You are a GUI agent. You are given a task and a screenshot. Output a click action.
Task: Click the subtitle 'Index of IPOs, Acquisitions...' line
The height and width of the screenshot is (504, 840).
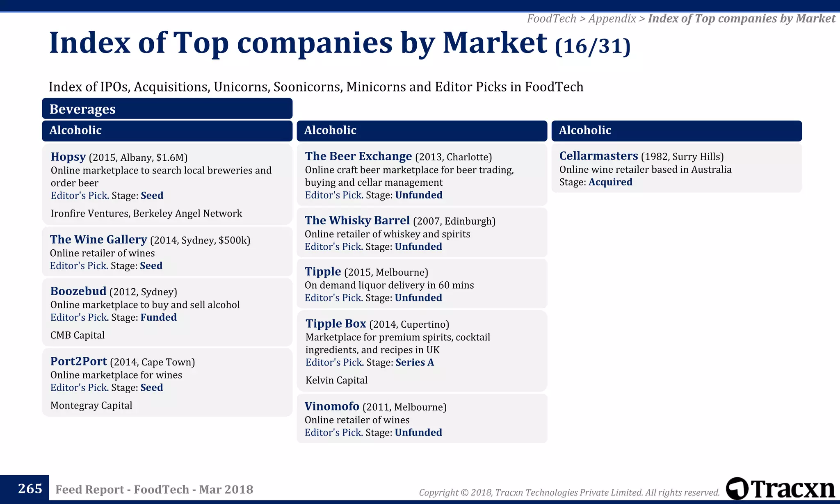point(316,87)
